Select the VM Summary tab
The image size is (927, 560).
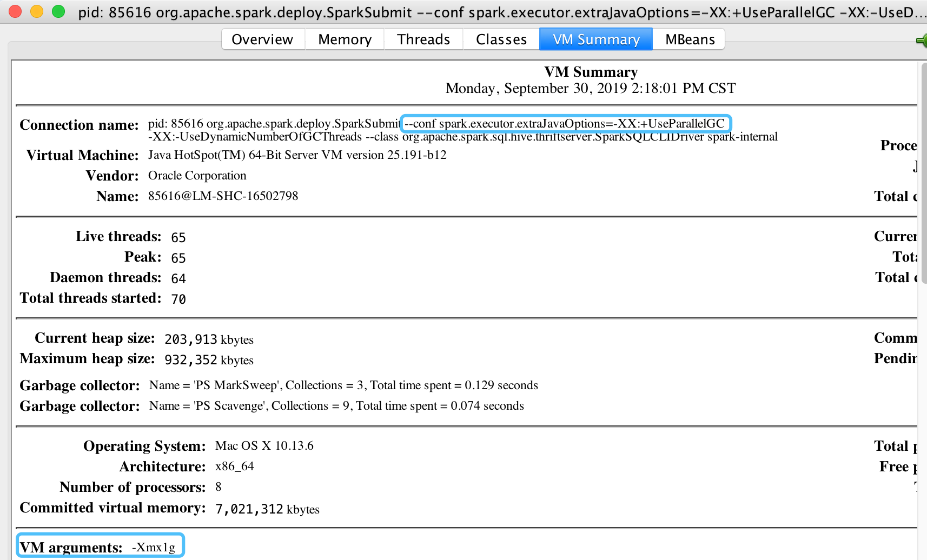point(596,39)
